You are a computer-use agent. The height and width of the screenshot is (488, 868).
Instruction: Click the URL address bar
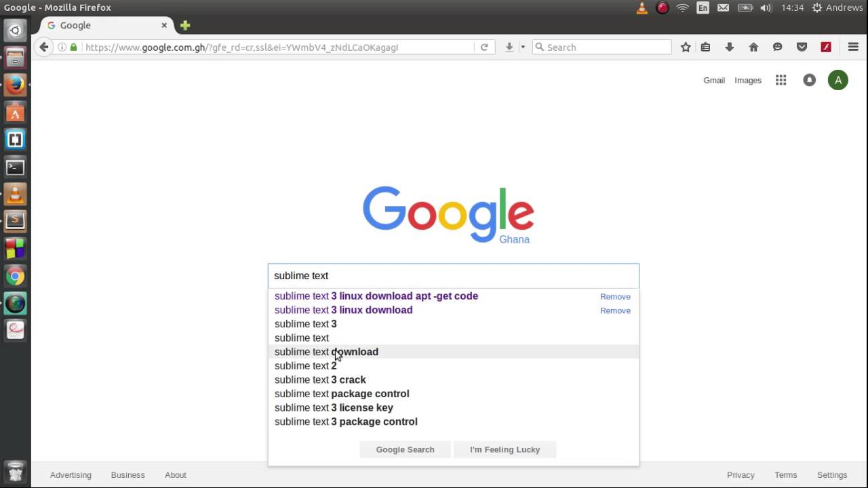point(278,47)
